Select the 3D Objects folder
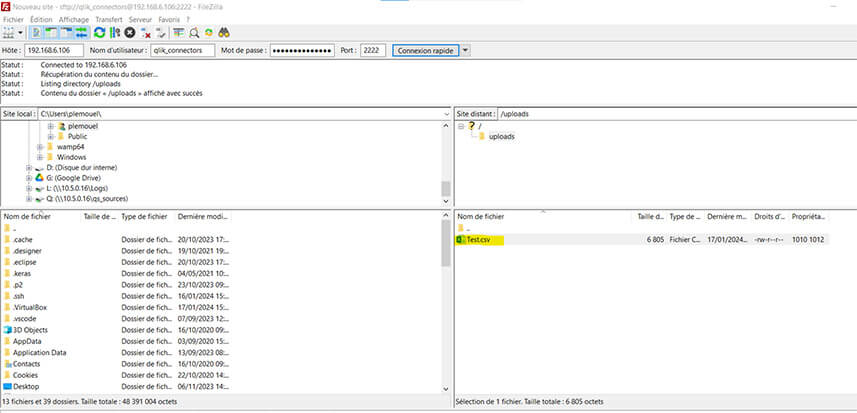Viewport: 857px width, 413px height. pos(30,330)
